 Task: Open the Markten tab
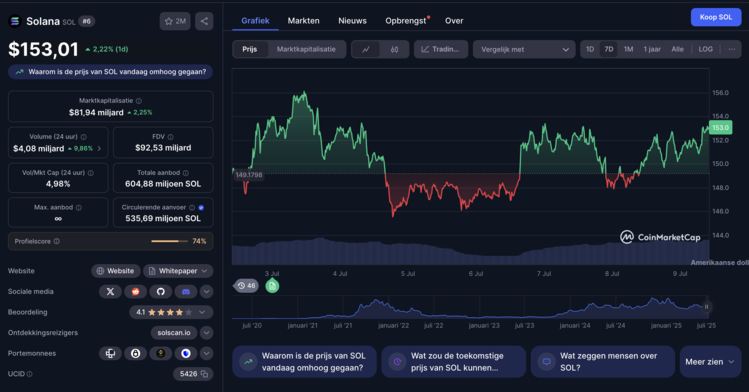[303, 21]
